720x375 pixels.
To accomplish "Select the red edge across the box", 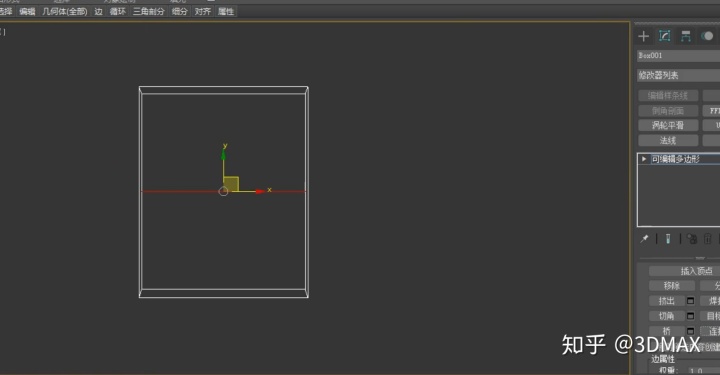I will pyautogui.click(x=184, y=191).
